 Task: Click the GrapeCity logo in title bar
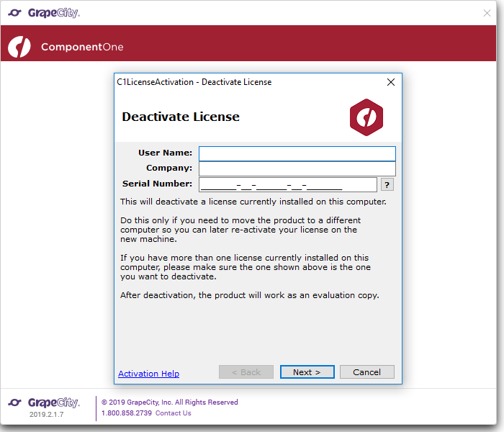click(44, 13)
